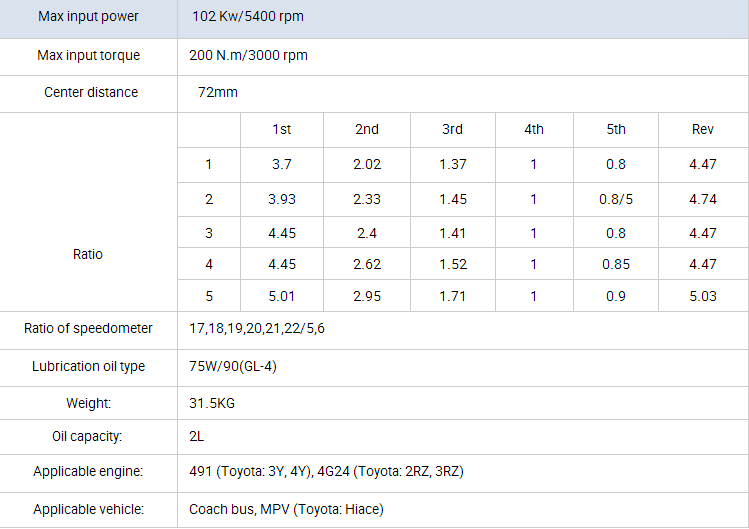Click the 0.8/5 fifth gear cell
This screenshot has height=529, width=749.
[x=616, y=199]
